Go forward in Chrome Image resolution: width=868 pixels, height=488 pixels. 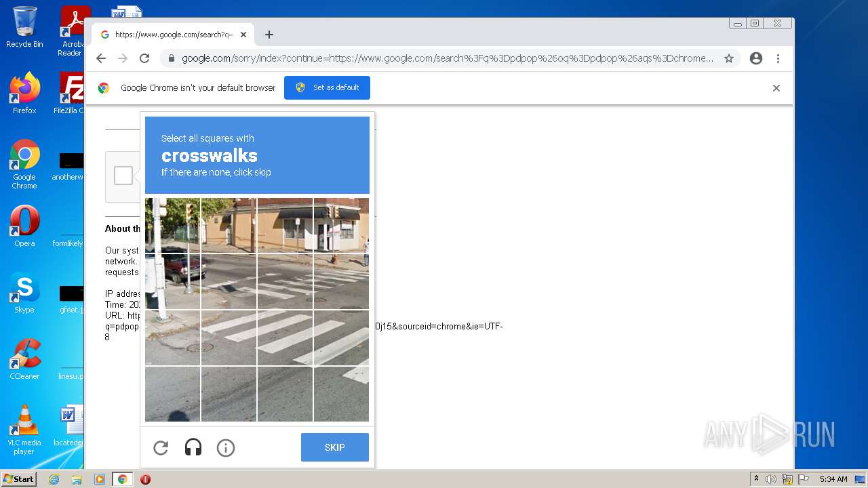click(x=123, y=58)
